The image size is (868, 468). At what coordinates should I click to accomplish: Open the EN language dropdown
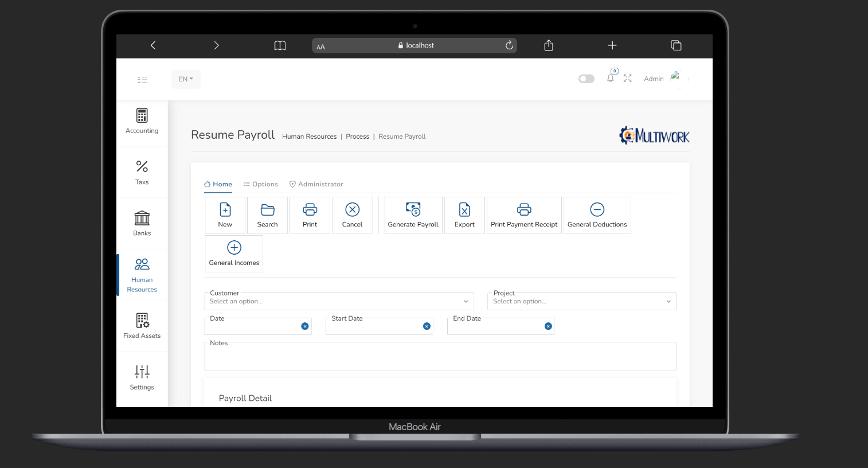186,79
